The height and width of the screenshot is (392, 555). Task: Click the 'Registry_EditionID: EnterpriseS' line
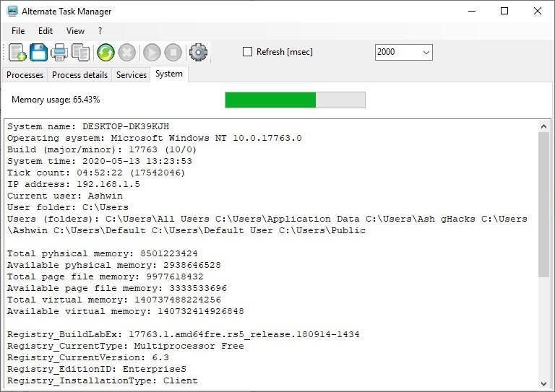tap(97, 370)
